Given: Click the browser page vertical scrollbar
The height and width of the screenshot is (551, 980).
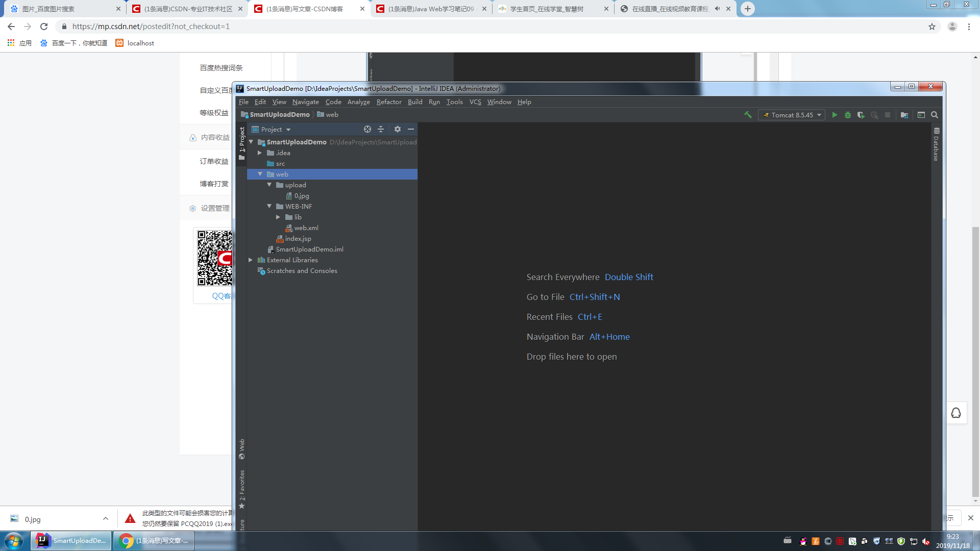Looking at the screenshot, I should click(975, 357).
